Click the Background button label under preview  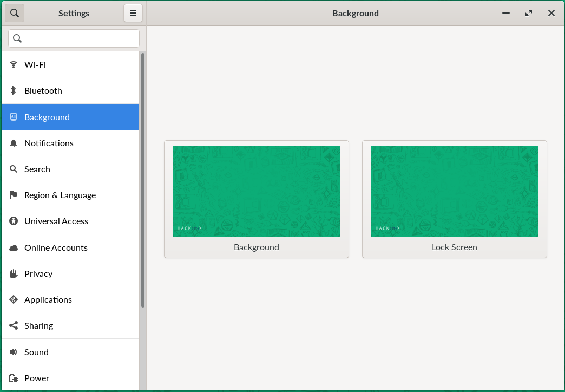pyautogui.click(x=256, y=247)
